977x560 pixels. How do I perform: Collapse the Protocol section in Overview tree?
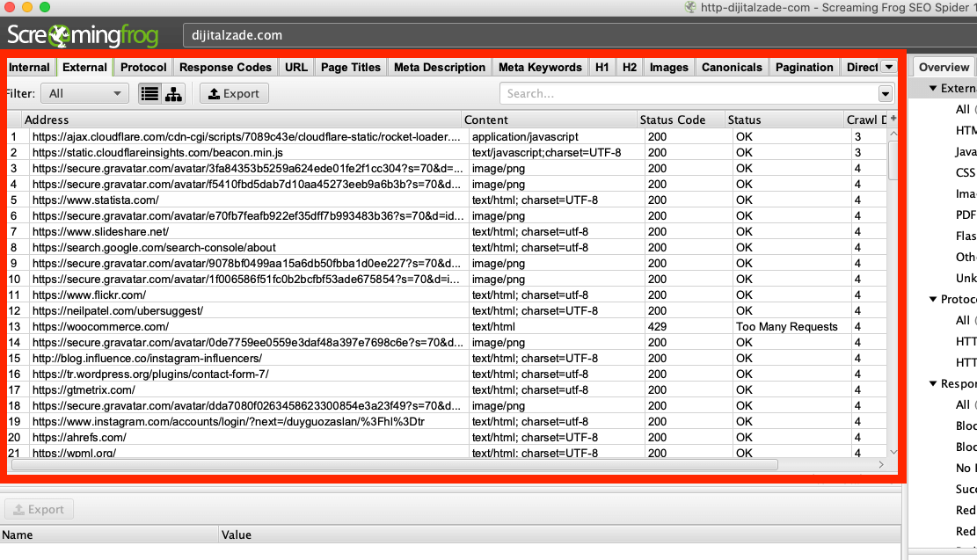(933, 299)
